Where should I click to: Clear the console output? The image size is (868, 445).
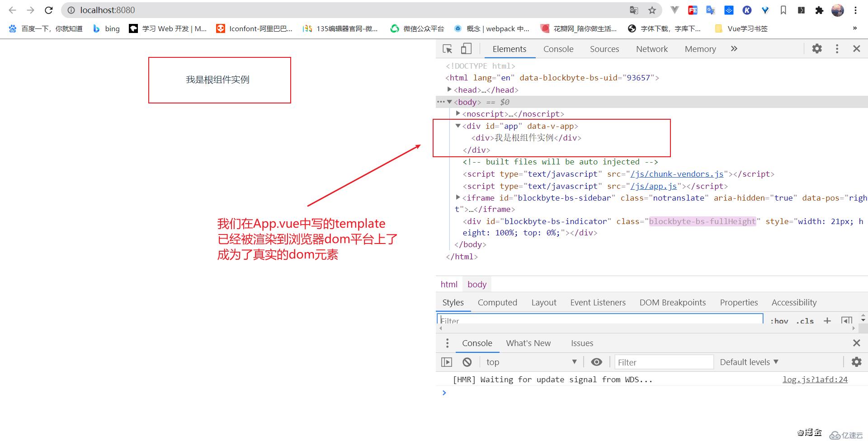click(x=467, y=362)
